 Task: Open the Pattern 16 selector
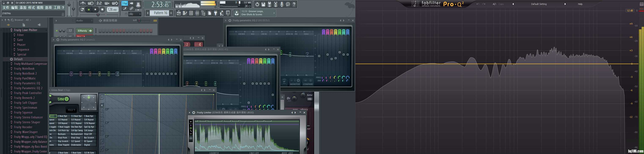coord(160,13)
